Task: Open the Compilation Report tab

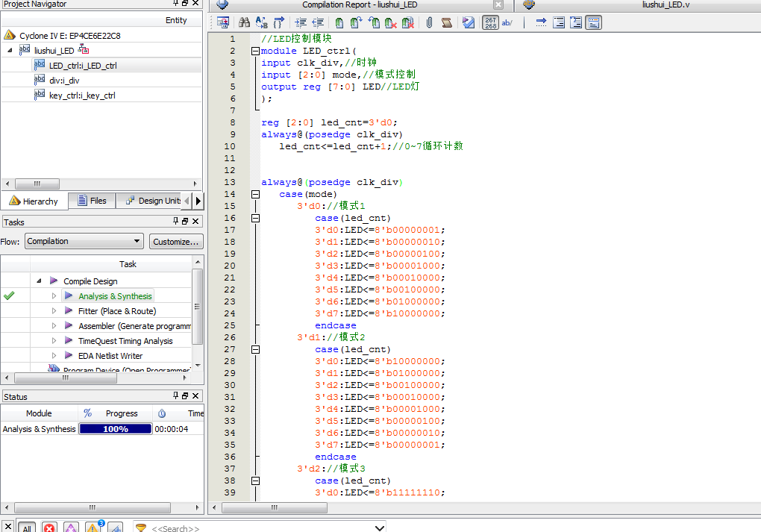Action: (360, 4)
